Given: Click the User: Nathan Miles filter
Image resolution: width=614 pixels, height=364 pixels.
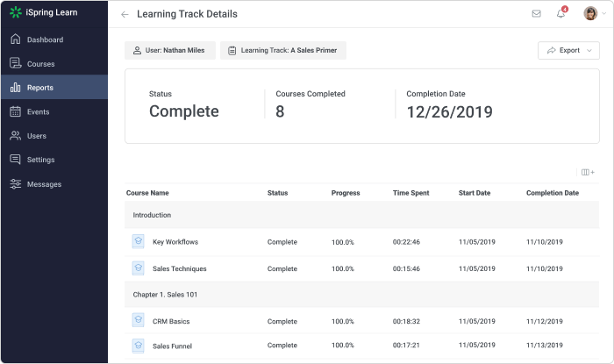Looking at the screenshot, I should tap(170, 51).
